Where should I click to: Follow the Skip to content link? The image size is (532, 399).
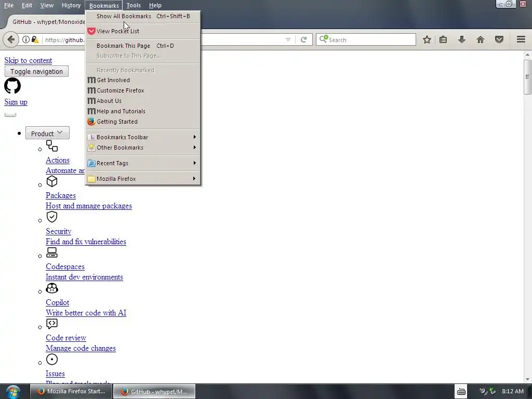click(28, 60)
